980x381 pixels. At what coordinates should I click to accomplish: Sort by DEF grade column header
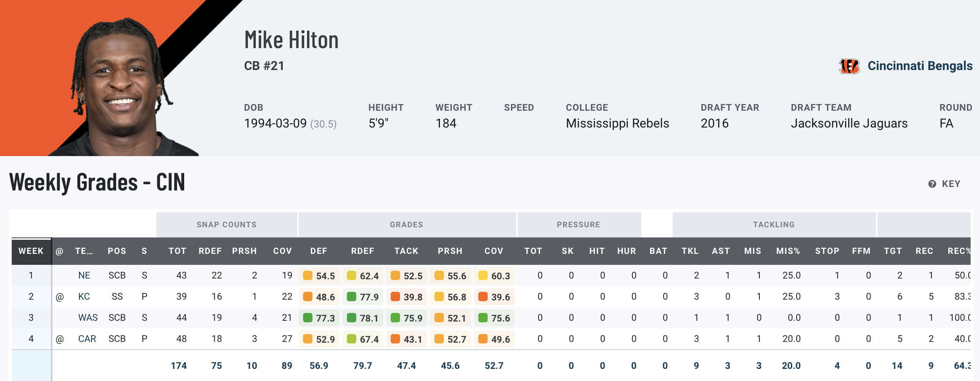(319, 251)
